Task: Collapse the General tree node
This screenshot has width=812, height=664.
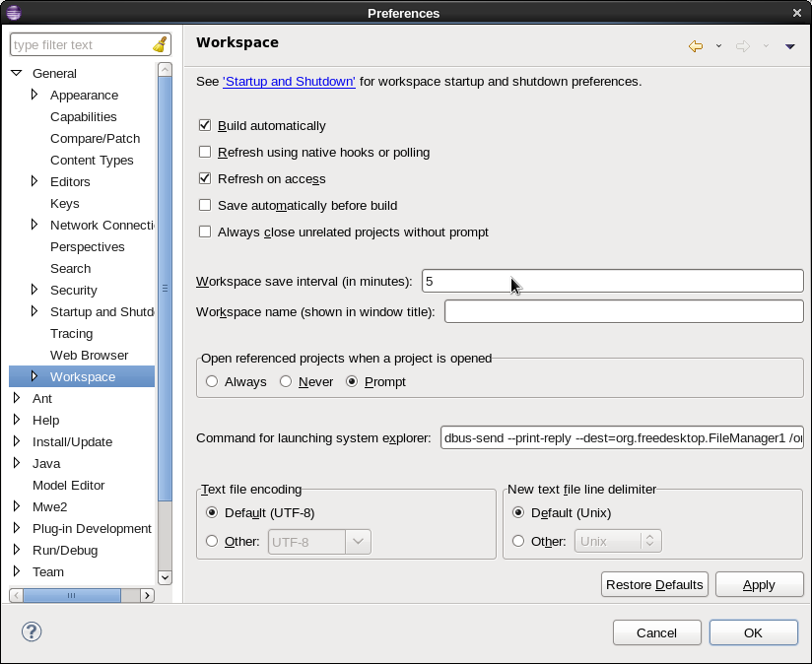Action: click(x=17, y=73)
